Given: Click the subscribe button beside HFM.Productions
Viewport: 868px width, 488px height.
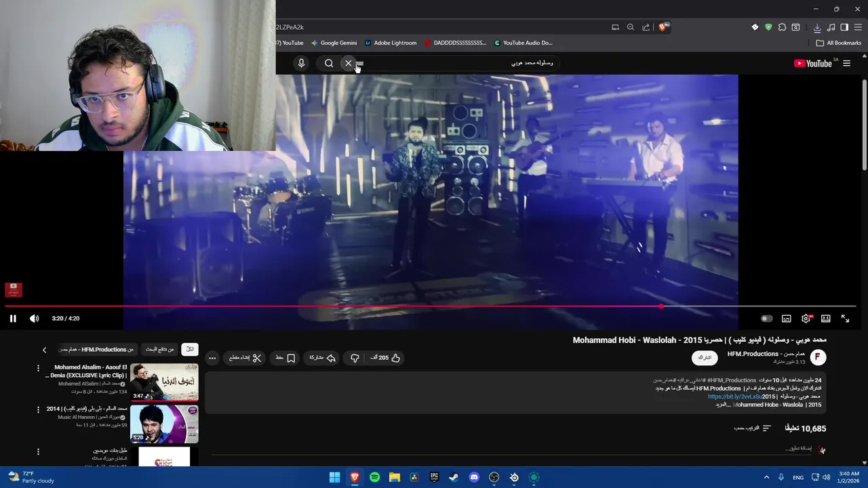Looking at the screenshot, I should pos(705,357).
